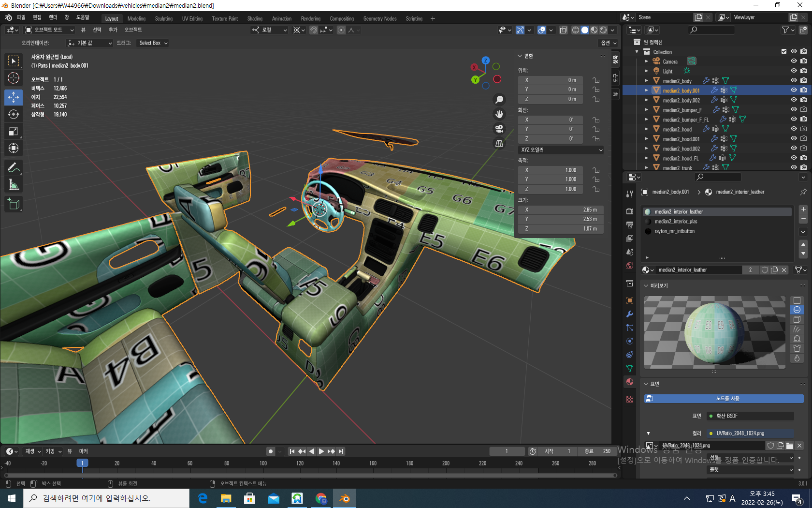Screen dimensions: 812x508
Task: Select the Transform tool in left toolbar
Action: click(14, 148)
